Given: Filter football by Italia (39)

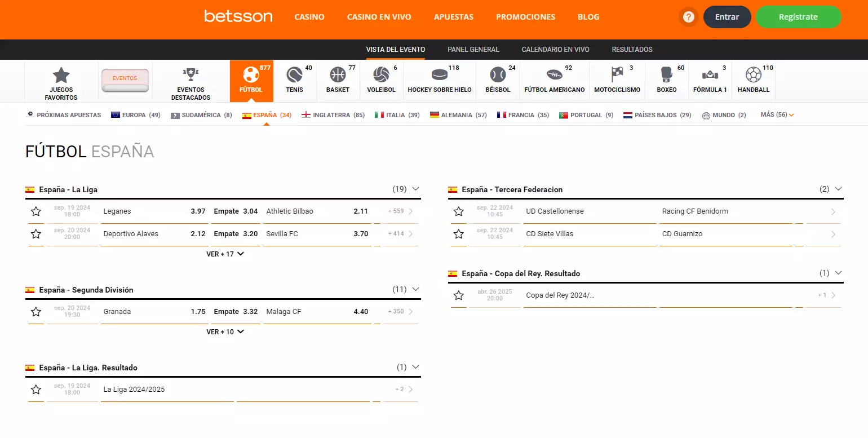Looking at the screenshot, I should pyautogui.click(x=397, y=115).
